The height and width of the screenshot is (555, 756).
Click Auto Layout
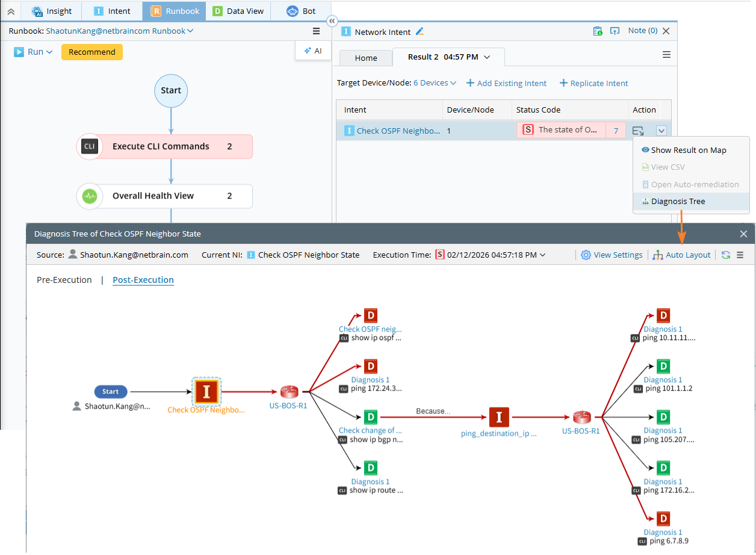point(682,255)
